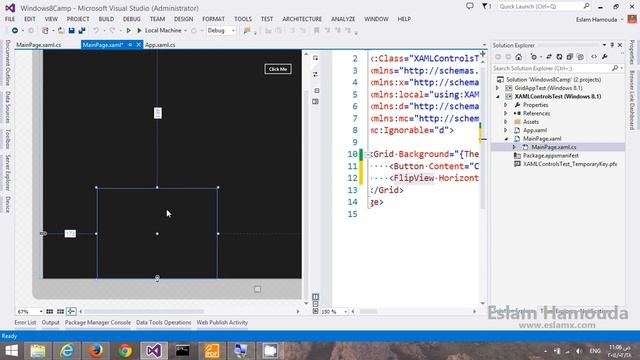Viewport: 640px width, 360px height.
Task: Click the Windows Start button
Action: (x=11, y=351)
